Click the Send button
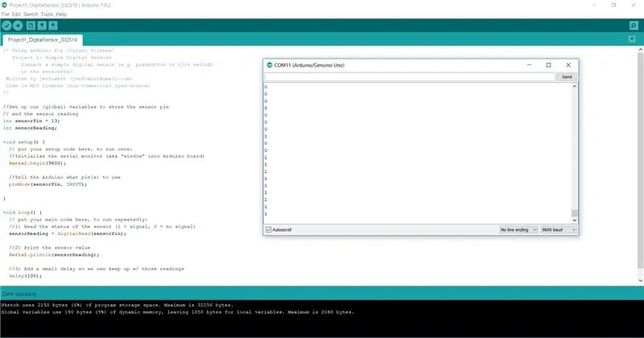 click(x=567, y=76)
